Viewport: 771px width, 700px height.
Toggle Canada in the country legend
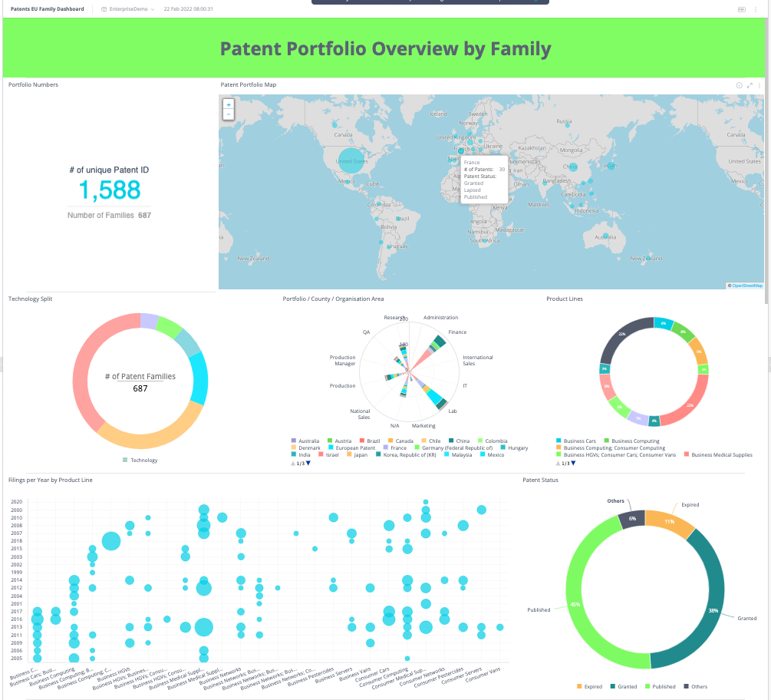(x=400, y=441)
